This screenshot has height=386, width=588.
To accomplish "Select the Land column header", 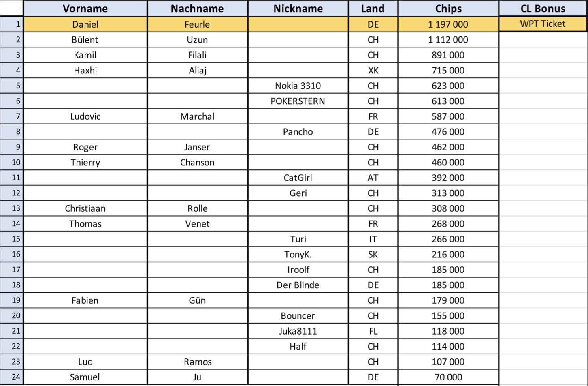I will click(373, 9).
